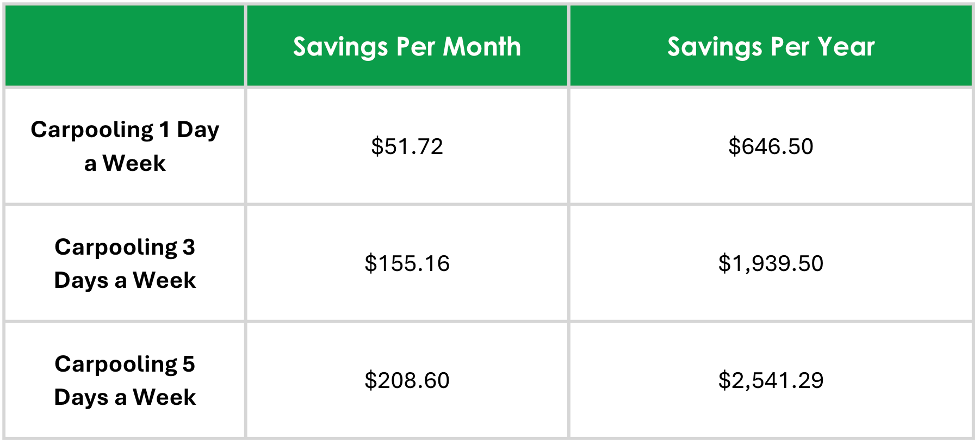This screenshot has height=444, width=980.
Task: Click 'Days a Week' text below Carpooling 3
Action: 125,281
